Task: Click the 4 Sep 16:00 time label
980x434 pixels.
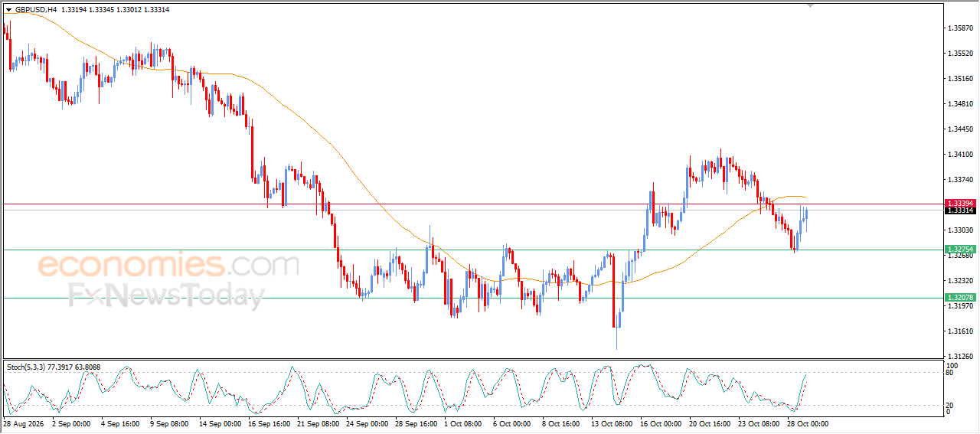Action: point(120,424)
